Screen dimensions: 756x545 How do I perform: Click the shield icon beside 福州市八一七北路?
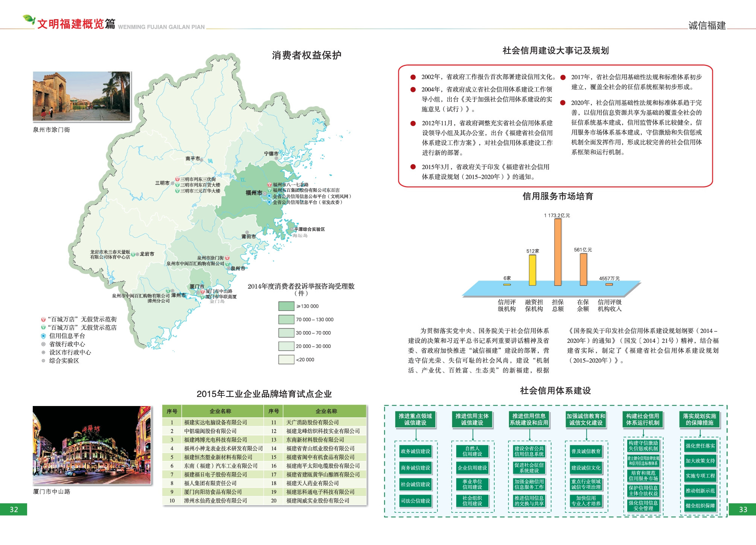tap(270, 185)
